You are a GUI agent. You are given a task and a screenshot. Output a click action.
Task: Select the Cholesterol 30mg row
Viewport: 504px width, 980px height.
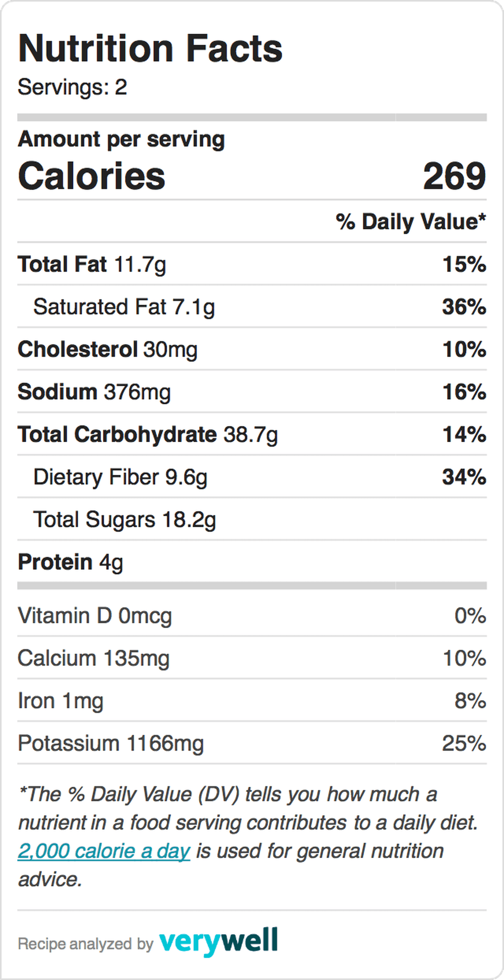[x=252, y=349]
